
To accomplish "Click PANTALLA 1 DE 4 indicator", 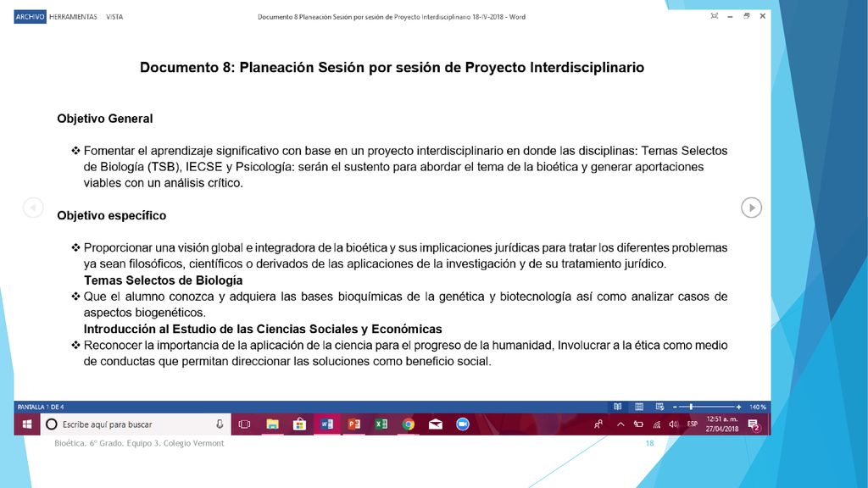I will [x=41, y=407].
